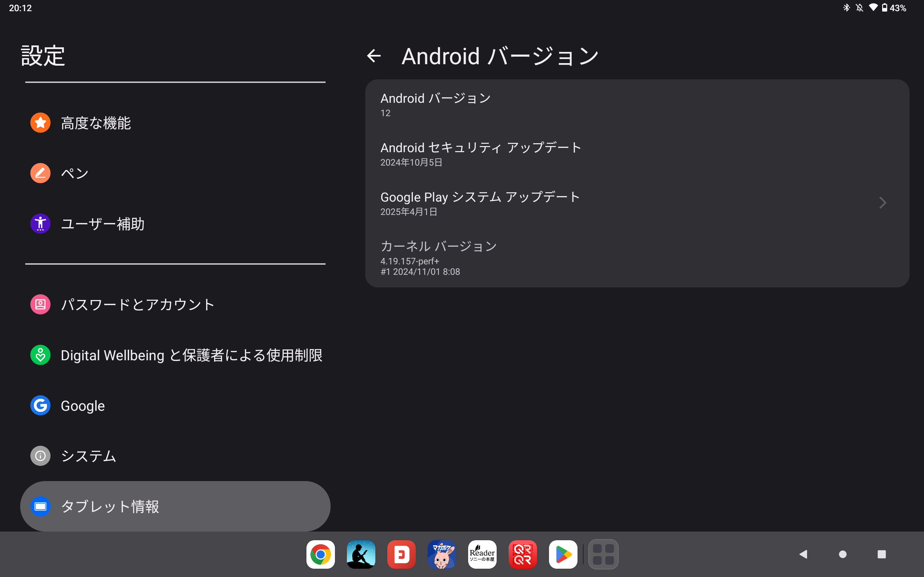The image size is (924, 577).
Task: Tap the Android バージョン 12 row
Action: [x=435, y=104]
